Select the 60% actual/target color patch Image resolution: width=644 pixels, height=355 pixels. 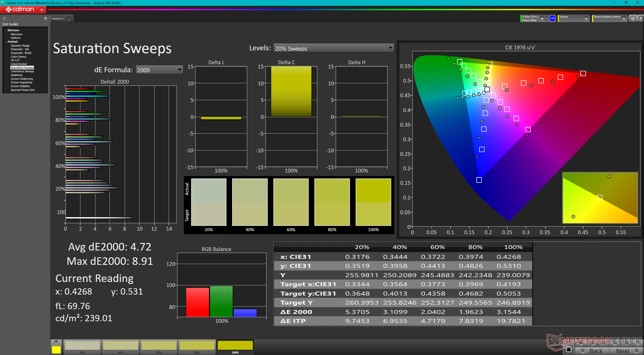click(x=291, y=202)
